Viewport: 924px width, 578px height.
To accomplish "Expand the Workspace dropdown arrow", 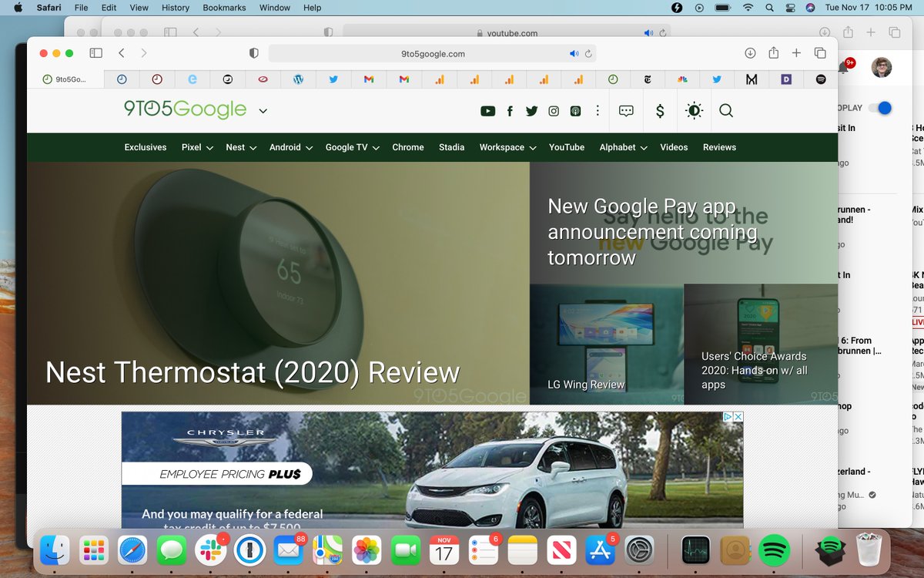I will point(533,148).
